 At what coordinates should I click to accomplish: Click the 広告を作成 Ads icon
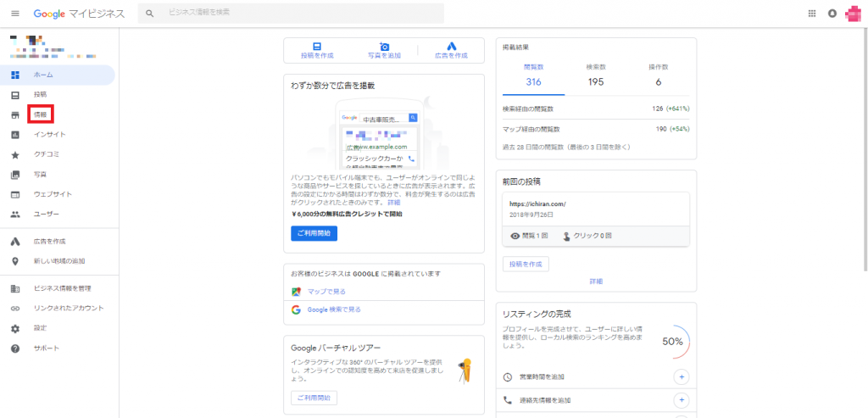(x=451, y=47)
